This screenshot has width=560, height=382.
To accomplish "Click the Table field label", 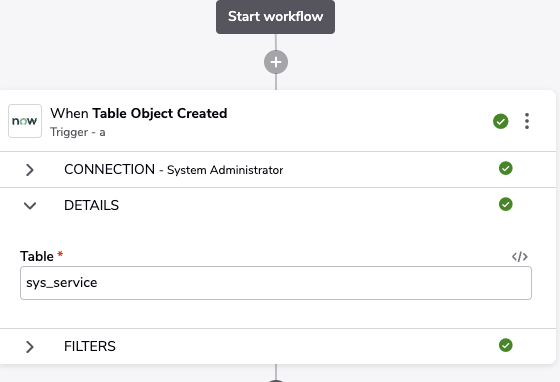I will 37,256.
